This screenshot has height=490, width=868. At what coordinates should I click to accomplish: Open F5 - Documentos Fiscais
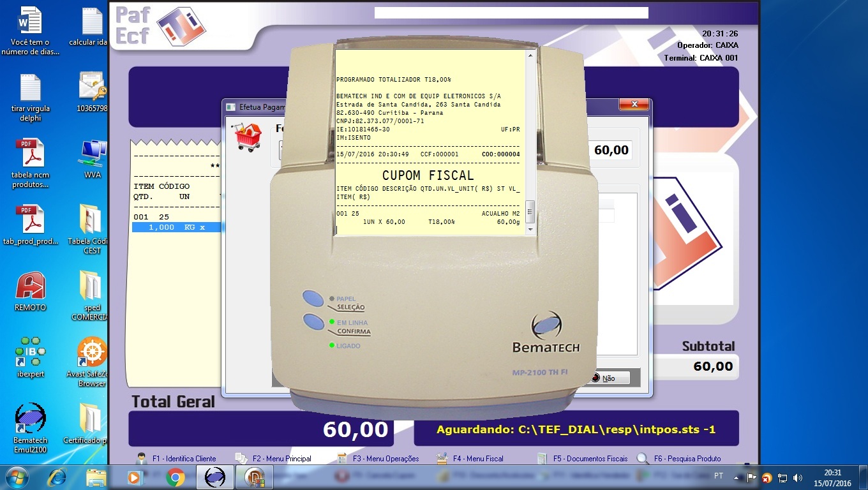click(x=581, y=458)
